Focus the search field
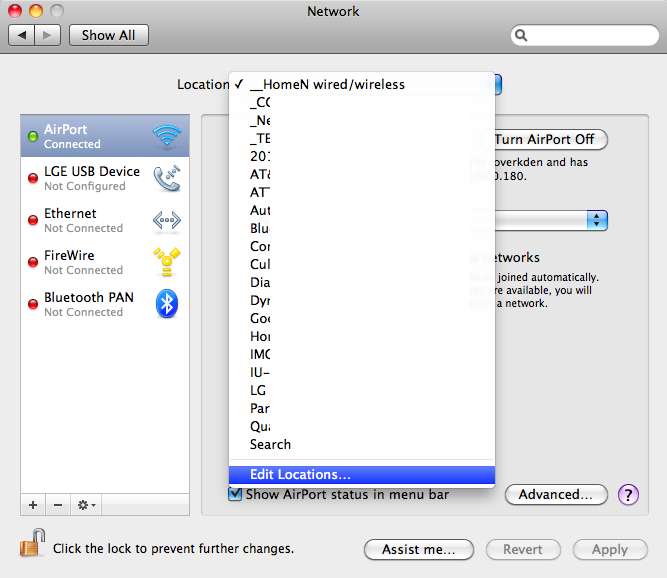The image size is (667, 578). 584,35
